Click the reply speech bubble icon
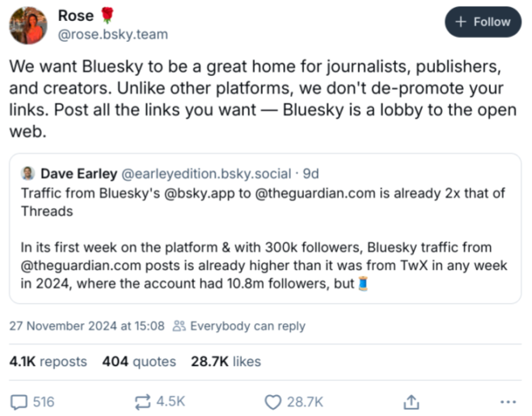Screen dimensions: 532x416 tap(19, 401)
